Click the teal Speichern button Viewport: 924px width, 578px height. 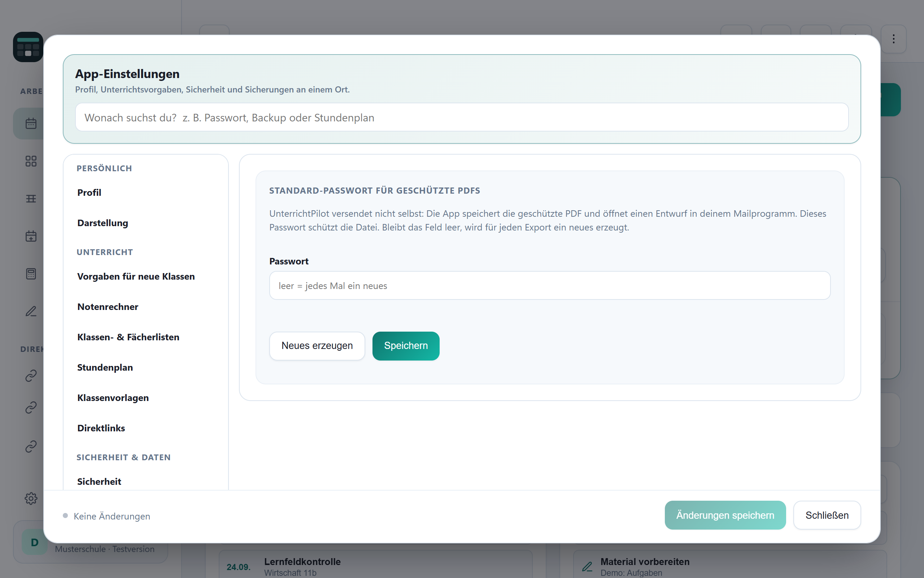tap(406, 346)
